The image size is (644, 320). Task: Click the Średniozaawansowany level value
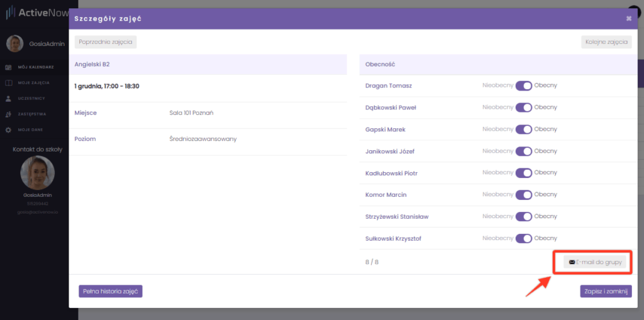click(x=203, y=139)
